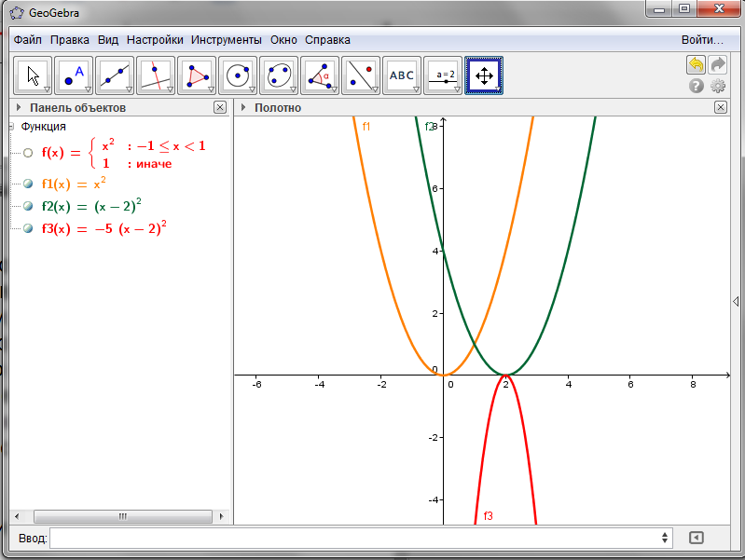This screenshot has width=745, height=560.
Task: Toggle visibility of f3(x) = −5 (x − 2)²
Action: click(x=28, y=228)
